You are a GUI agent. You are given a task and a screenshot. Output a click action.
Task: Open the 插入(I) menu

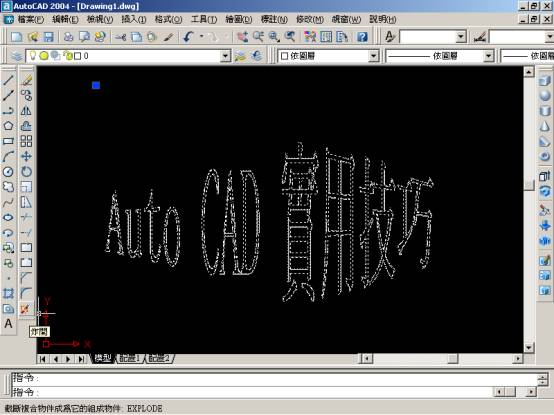pos(134,19)
